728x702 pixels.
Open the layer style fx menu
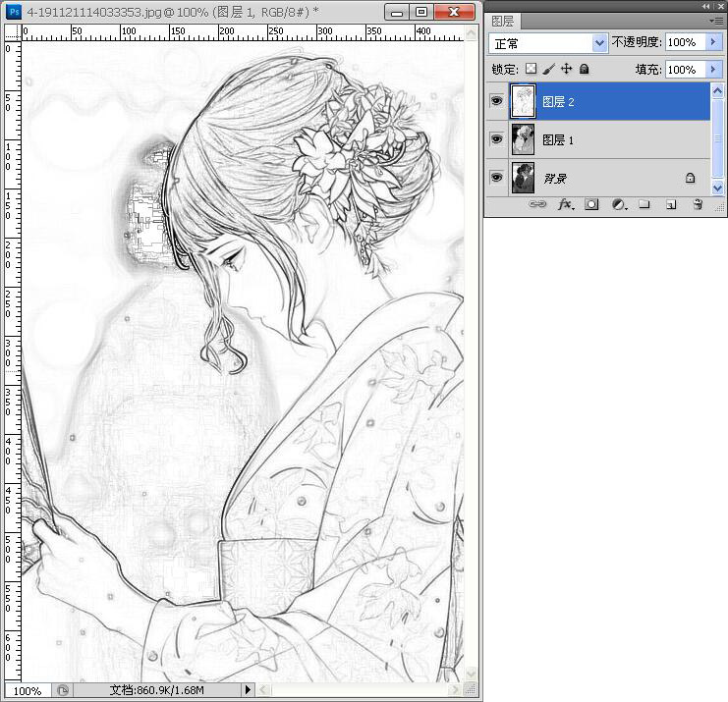coord(566,203)
